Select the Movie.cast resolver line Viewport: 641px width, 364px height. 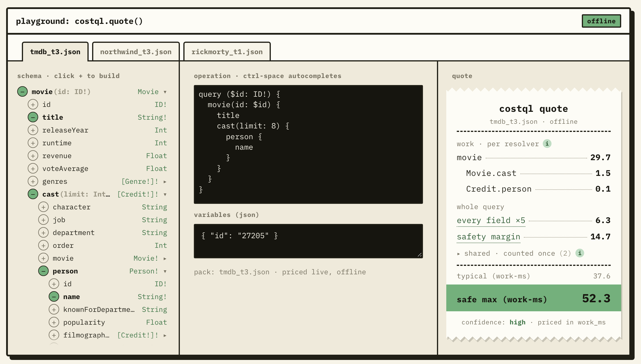click(x=534, y=173)
